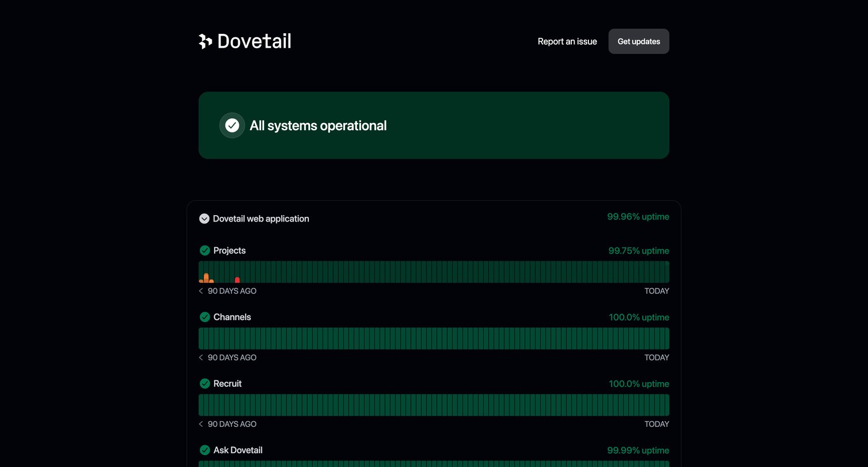Click the Channels status check icon
868x467 pixels.
pyautogui.click(x=204, y=317)
